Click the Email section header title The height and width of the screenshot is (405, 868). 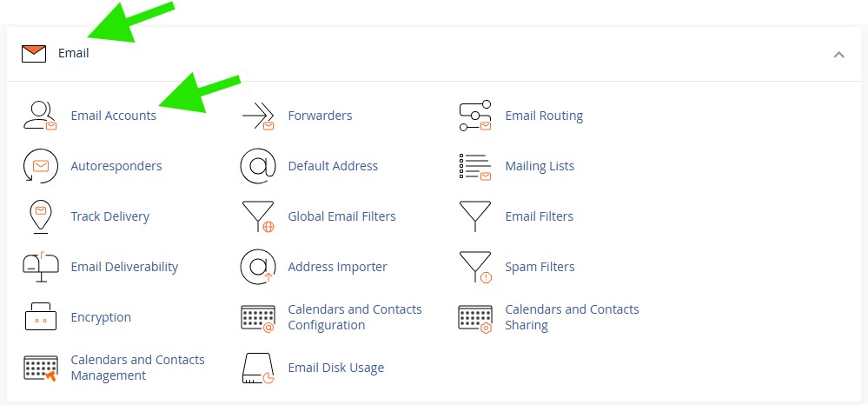[x=73, y=53]
